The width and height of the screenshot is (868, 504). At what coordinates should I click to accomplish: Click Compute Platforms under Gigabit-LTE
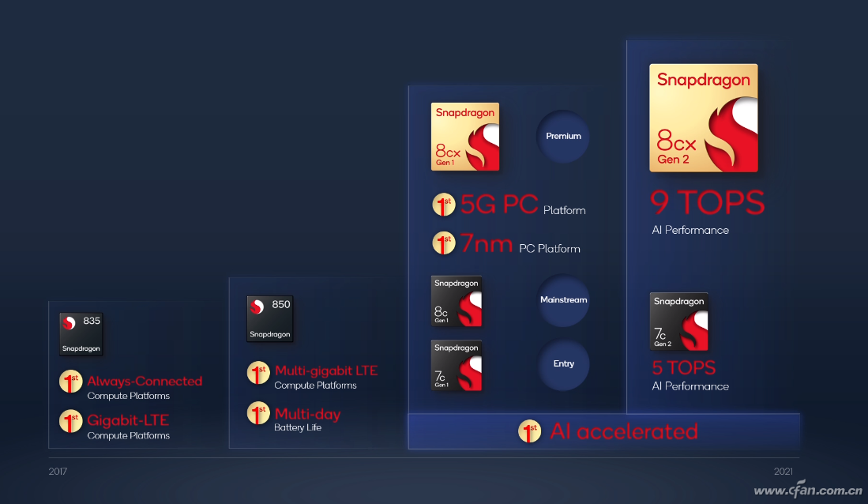pyautogui.click(x=129, y=436)
